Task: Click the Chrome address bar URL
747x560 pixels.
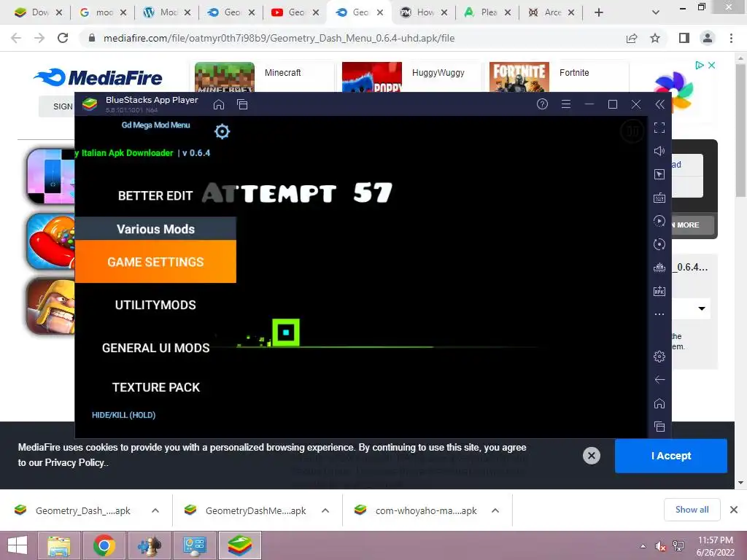Action: [279, 38]
